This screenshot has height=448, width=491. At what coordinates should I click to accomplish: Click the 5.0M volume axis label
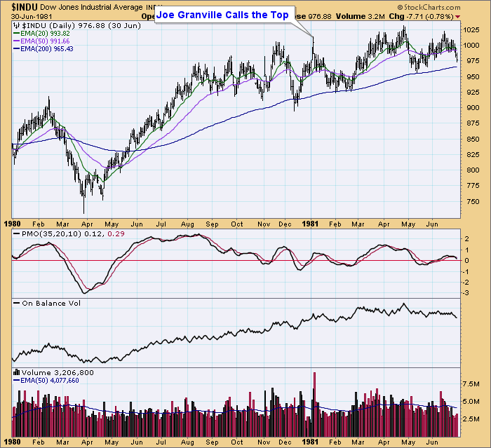point(471,401)
